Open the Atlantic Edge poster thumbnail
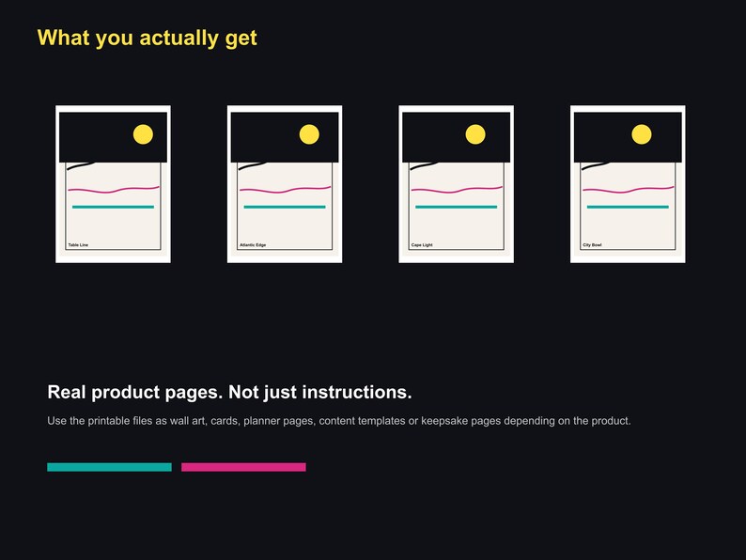This screenshot has height=560, width=746. pyautogui.click(x=285, y=184)
